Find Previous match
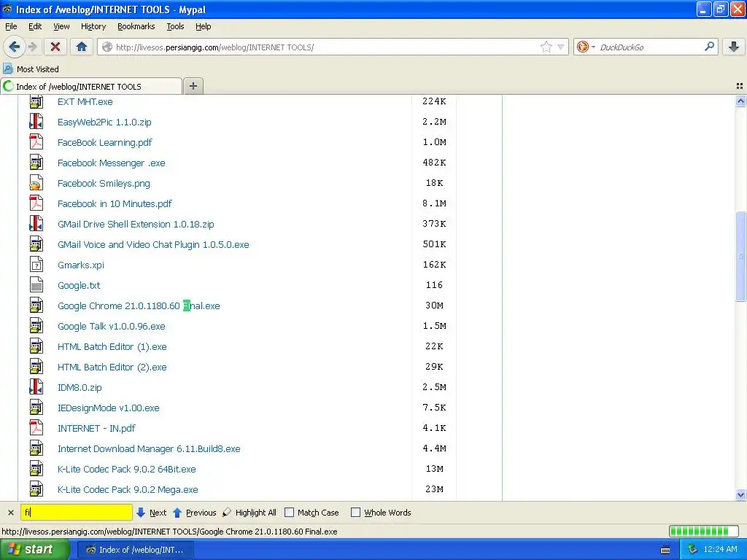Viewport: 747px width, 560px height. point(194,513)
